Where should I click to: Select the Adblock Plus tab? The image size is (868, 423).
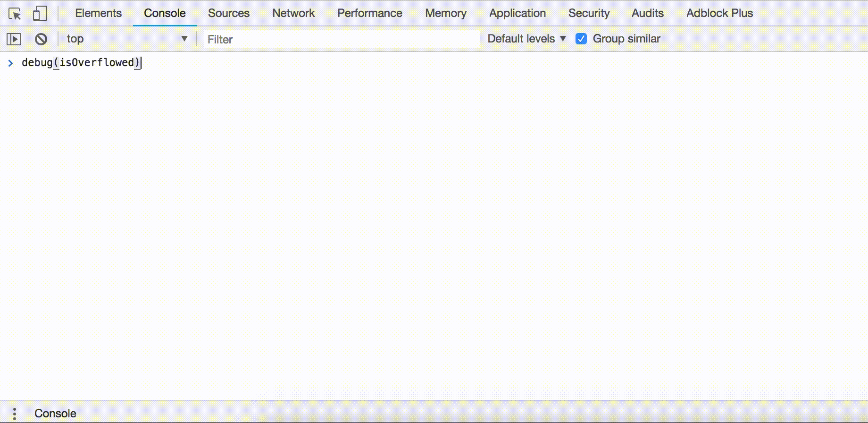click(720, 13)
